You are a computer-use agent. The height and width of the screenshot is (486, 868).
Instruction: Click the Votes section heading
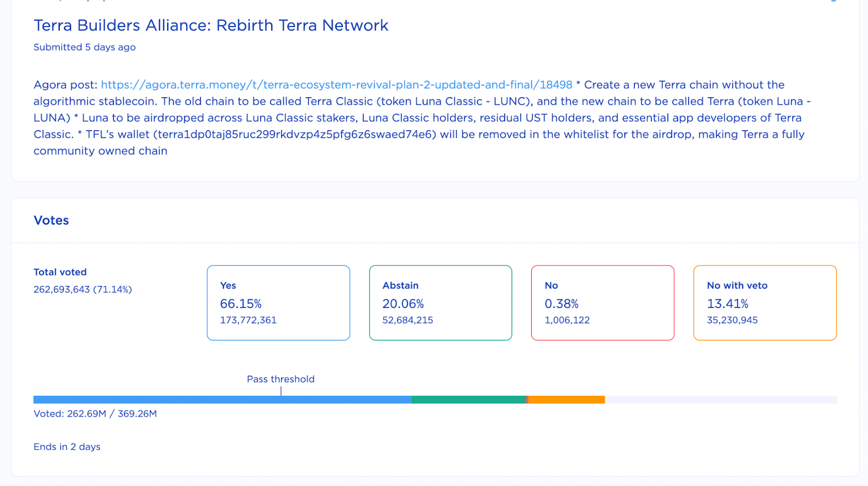51,220
